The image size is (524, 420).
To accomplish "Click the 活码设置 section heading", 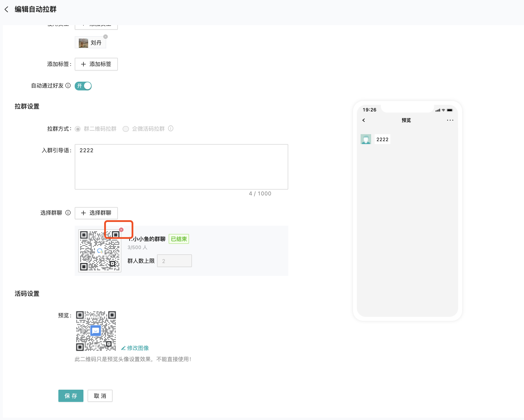I will pyautogui.click(x=27, y=294).
